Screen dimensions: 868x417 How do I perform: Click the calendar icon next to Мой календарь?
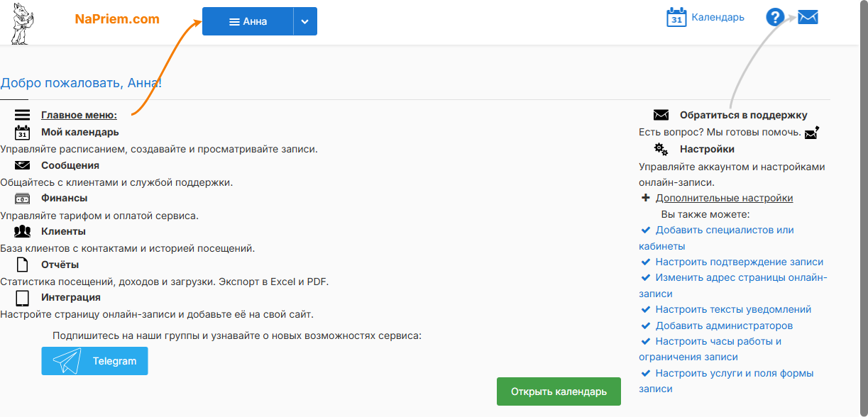(22, 132)
